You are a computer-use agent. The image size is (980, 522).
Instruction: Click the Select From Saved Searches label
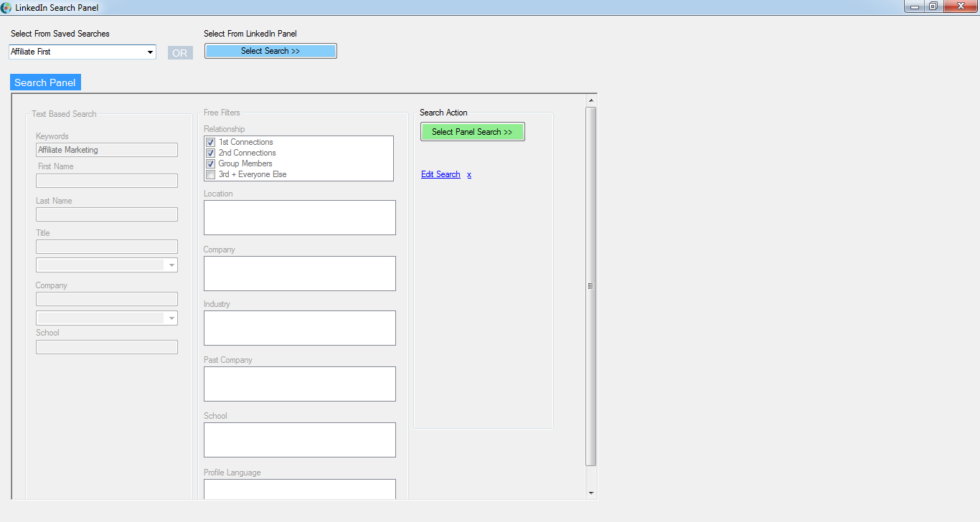tap(60, 34)
